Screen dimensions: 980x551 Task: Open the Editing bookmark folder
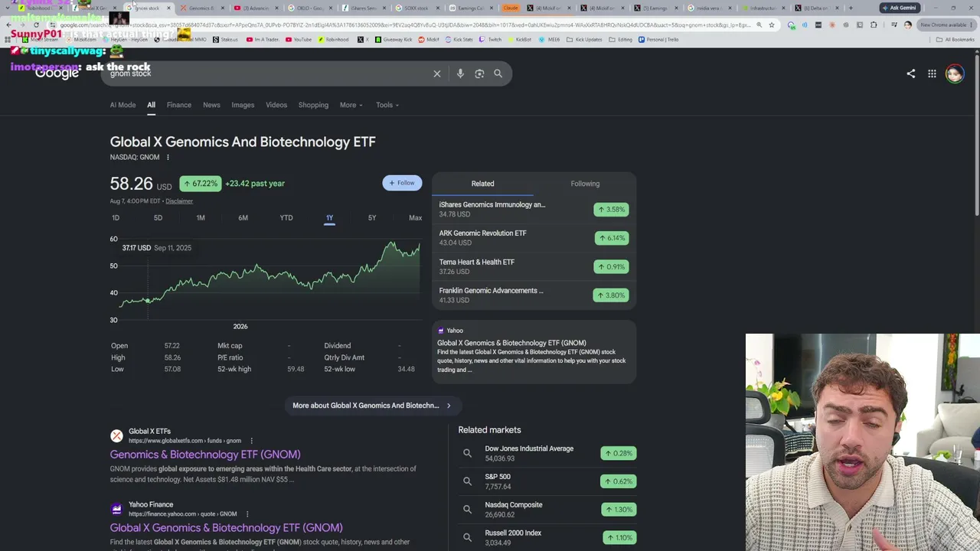point(621,39)
